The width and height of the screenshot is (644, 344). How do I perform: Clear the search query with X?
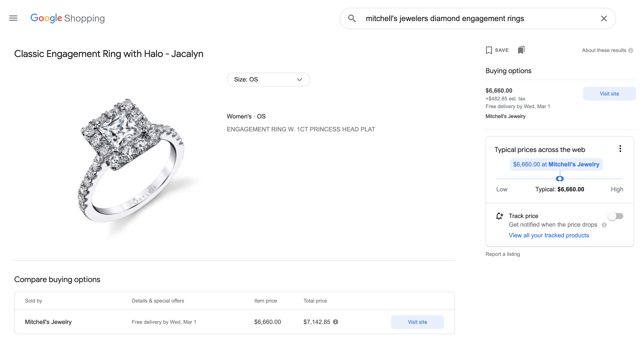pyautogui.click(x=604, y=18)
